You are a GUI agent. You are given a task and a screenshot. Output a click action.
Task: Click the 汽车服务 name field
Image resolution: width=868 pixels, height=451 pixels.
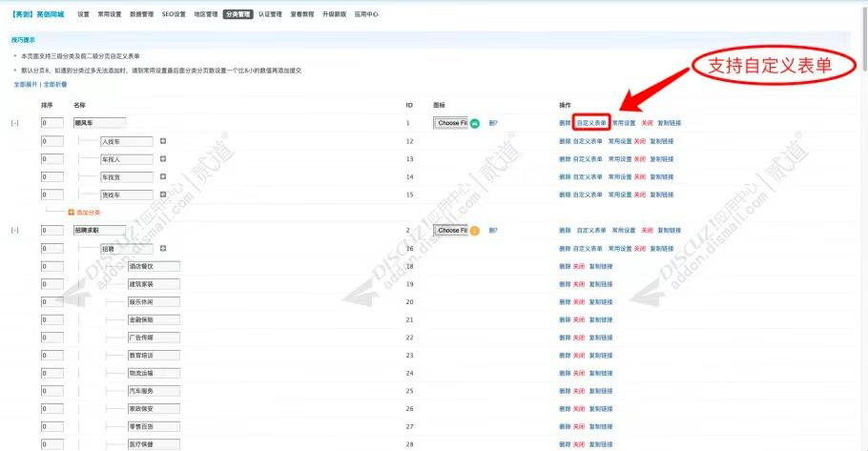(154, 391)
